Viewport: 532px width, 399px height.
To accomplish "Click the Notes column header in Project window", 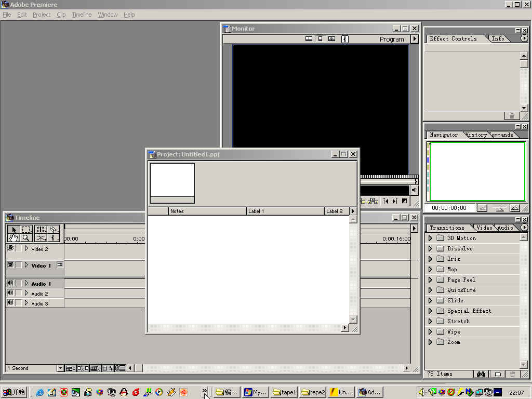I will [x=207, y=211].
